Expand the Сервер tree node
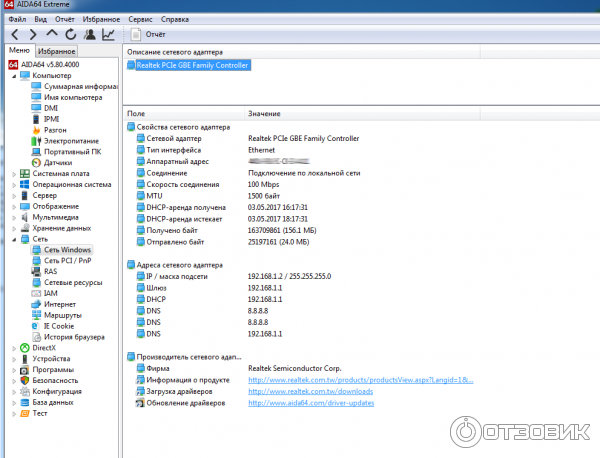Viewport: 600px width, 458px height. pos(14,196)
